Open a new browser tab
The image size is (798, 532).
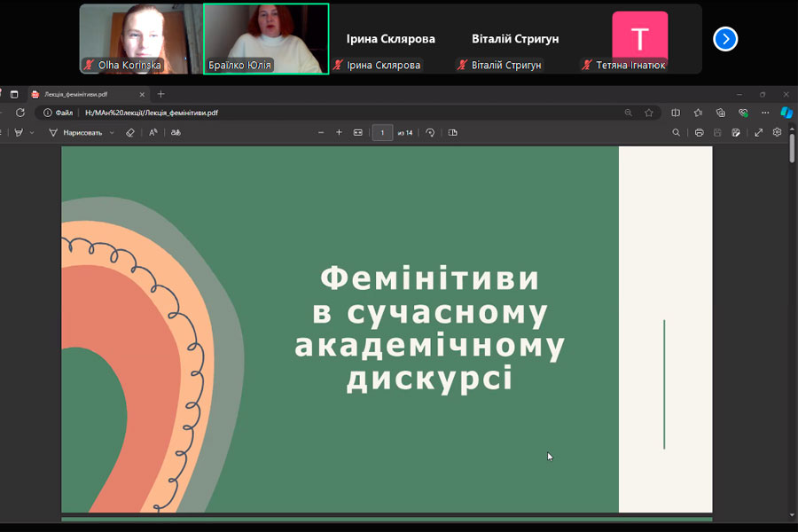pyautogui.click(x=160, y=94)
